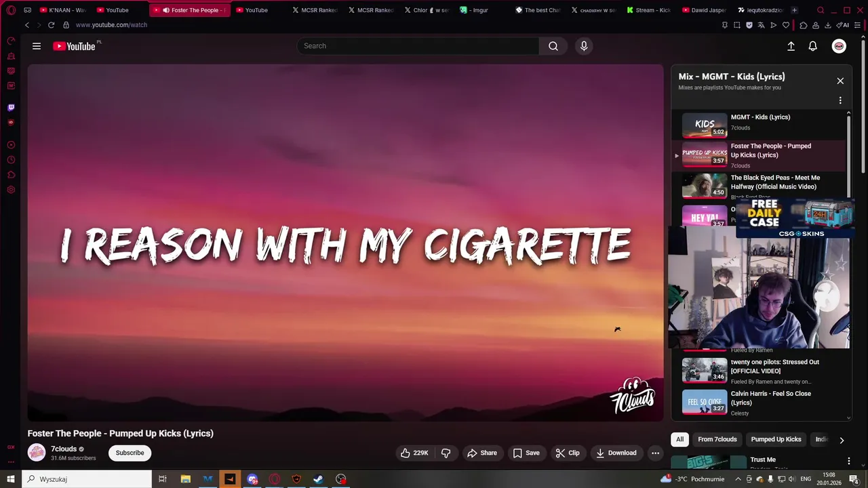The image size is (868, 488).
Task: Open the translate page toolbar icon
Action: tap(761, 25)
